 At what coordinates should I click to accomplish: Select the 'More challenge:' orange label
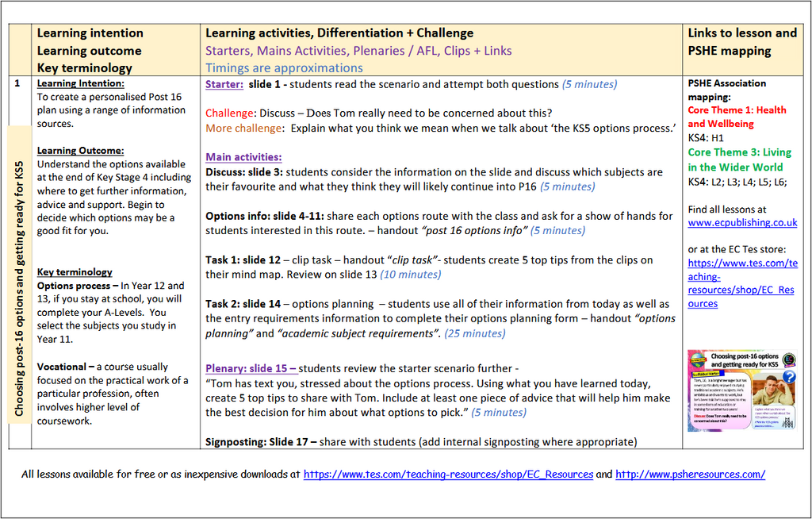click(244, 128)
